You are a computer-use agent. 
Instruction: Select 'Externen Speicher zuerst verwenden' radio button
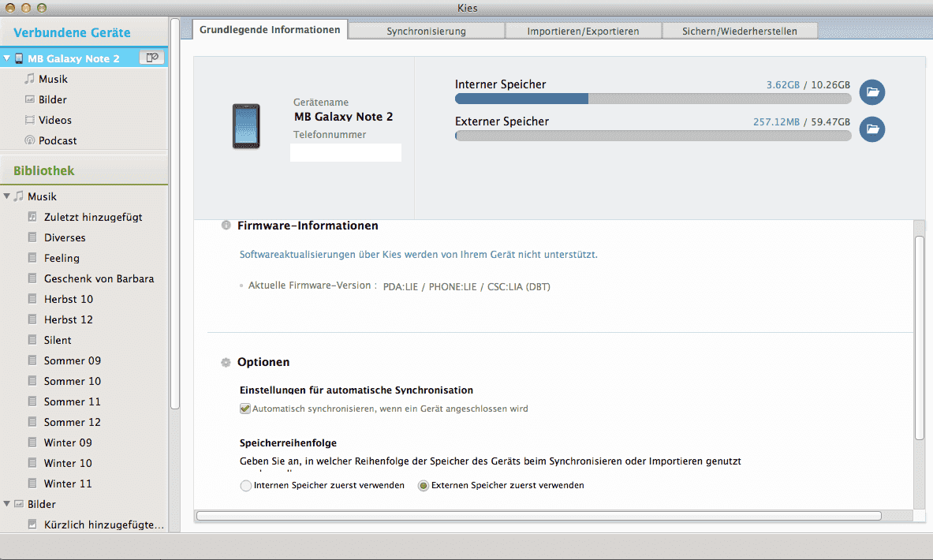pos(423,486)
